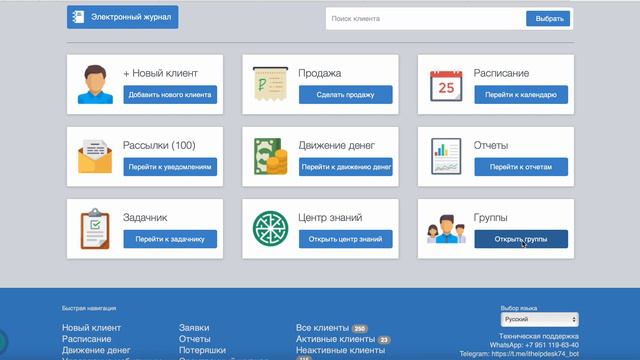
Task: Click the notebook icon on Электронный журнал
Action: click(78, 17)
